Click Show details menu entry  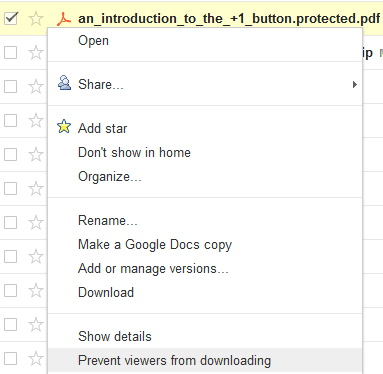click(x=115, y=337)
